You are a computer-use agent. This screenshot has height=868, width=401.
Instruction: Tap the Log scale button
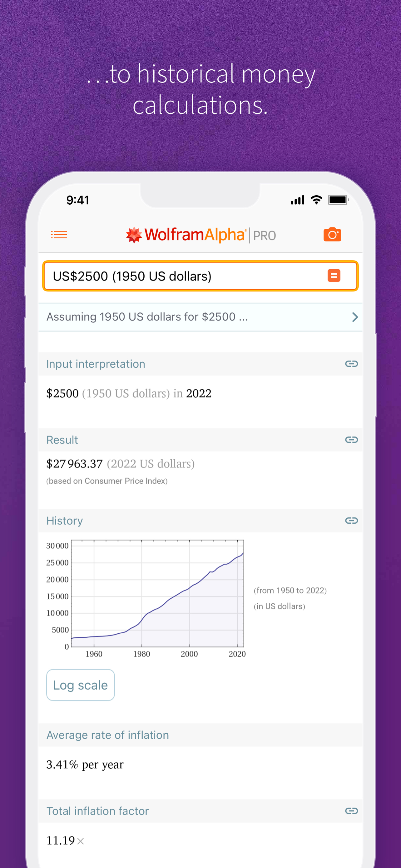81,685
